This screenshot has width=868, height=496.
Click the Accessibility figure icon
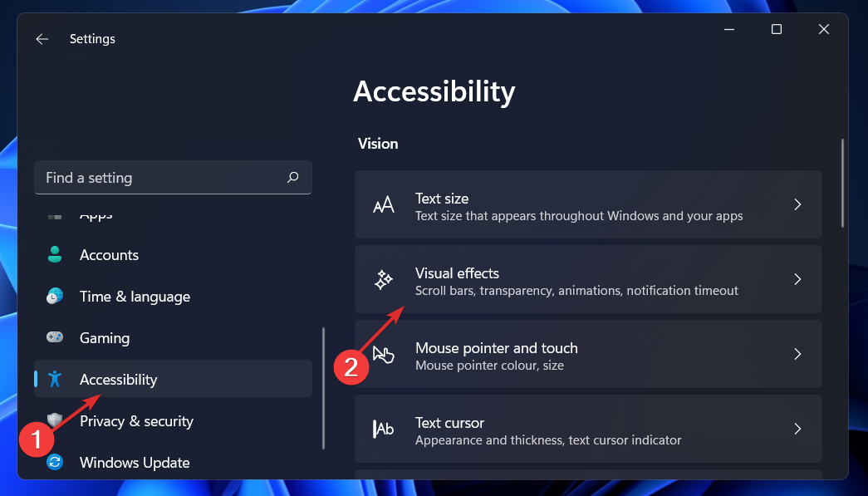[x=54, y=379]
